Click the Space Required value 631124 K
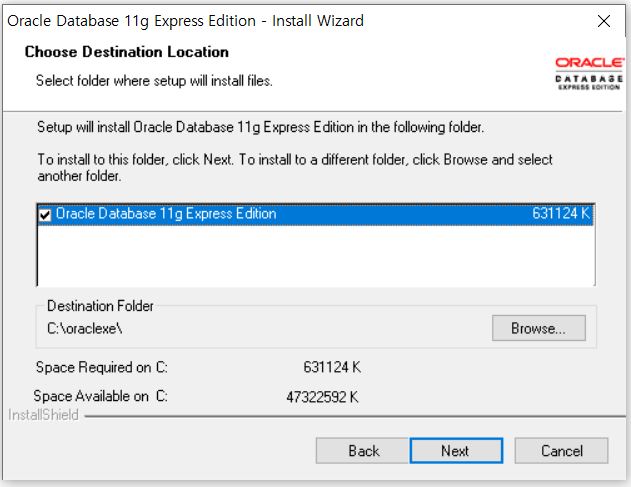 (332, 367)
